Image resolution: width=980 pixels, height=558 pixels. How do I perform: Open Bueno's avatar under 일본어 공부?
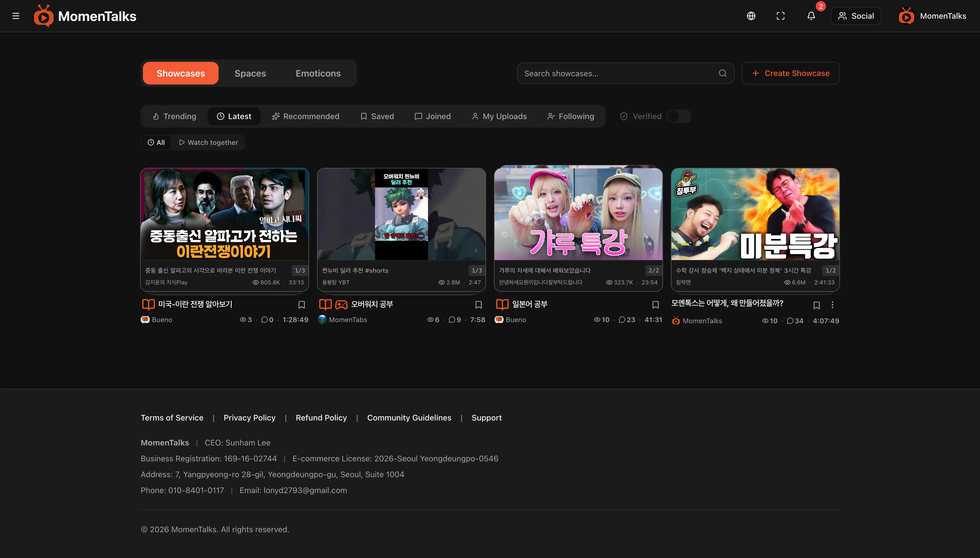(x=499, y=320)
